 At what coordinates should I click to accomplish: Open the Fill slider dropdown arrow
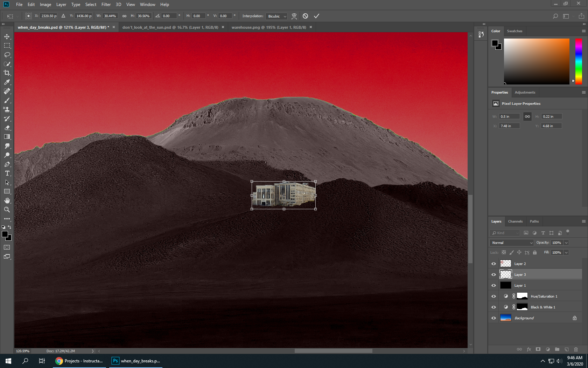(x=566, y=253)
